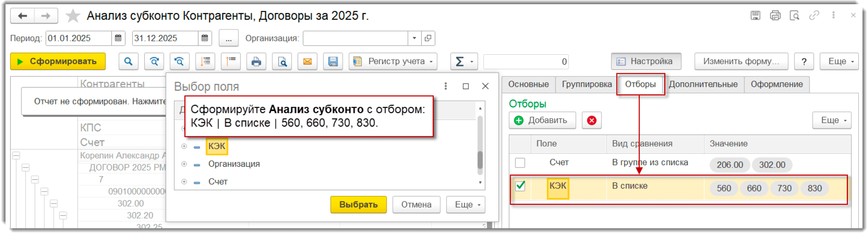The height and width of the screenshot is (234, 868).
Task: Go back with the left arrow button
Action: coord(22,16)
